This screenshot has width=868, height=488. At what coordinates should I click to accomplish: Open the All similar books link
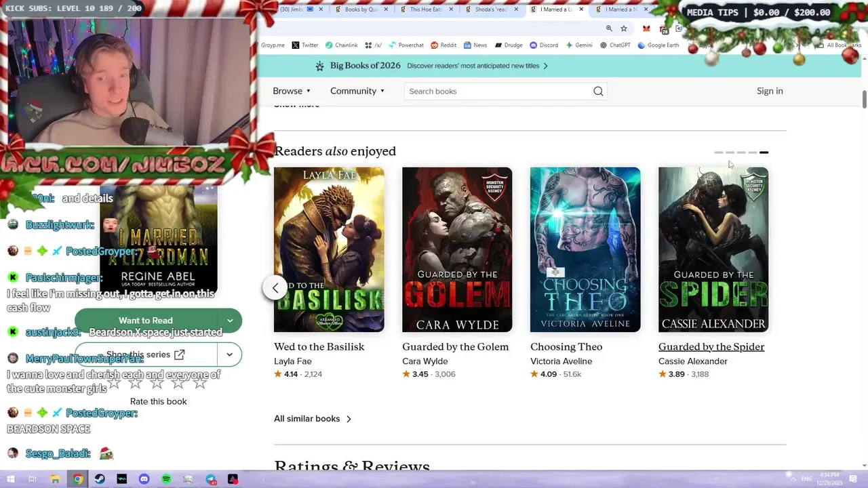[x=313, y=419]
